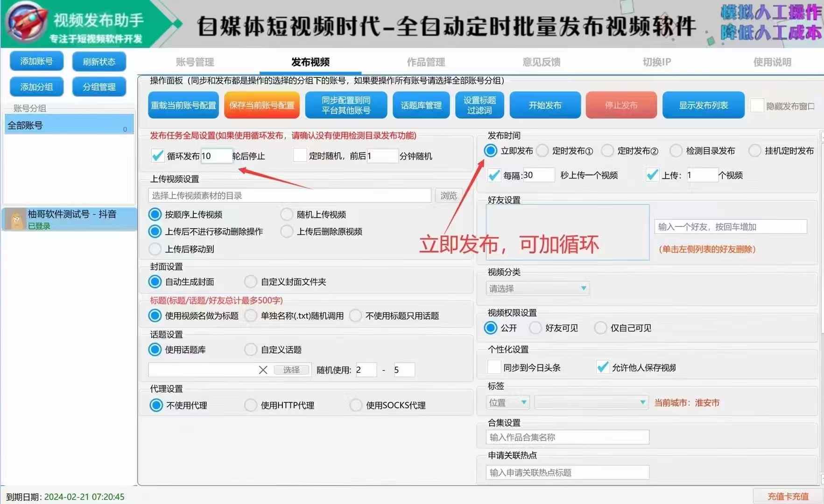Click the X icon in topic field
This screenshot has width=824, height=504.
coord(263,370)
